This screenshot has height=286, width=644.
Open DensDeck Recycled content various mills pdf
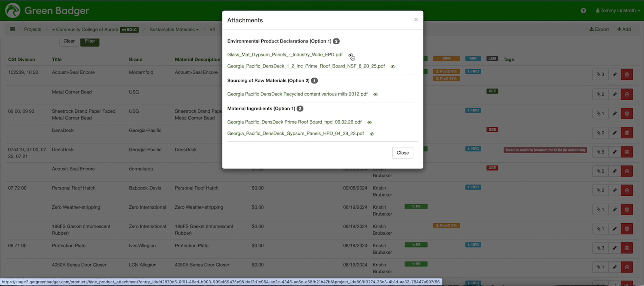tap(297, 94)
